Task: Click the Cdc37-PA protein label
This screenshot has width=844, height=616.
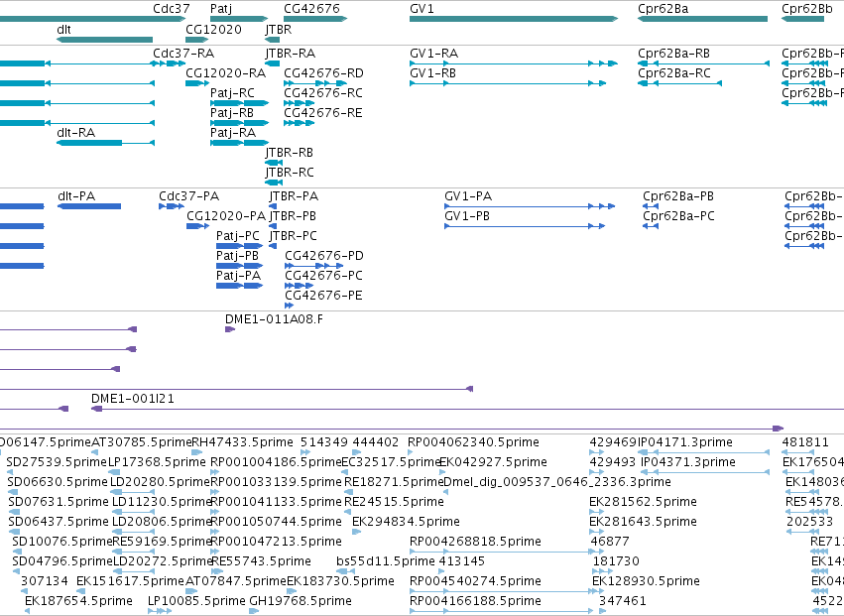Action: tap(188, 196)
